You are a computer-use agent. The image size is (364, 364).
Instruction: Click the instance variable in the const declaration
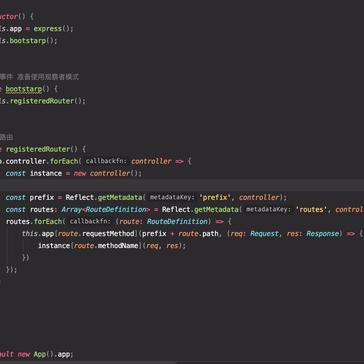[x=46, y=173]
